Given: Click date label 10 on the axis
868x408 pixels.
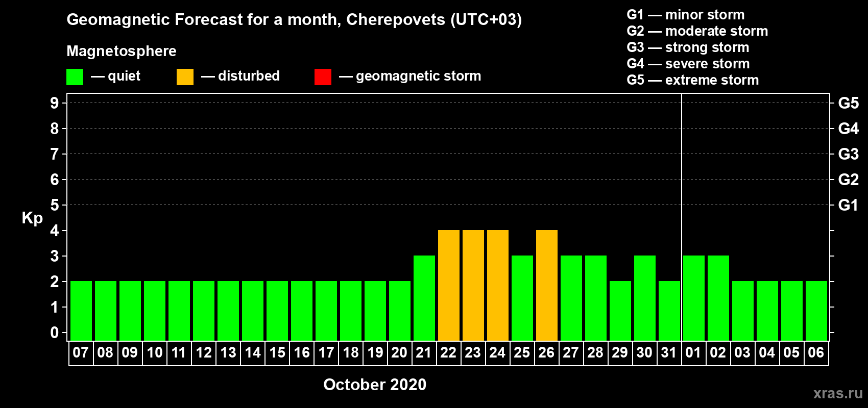Looking at the screenshot, I should [x=154, y=352].
